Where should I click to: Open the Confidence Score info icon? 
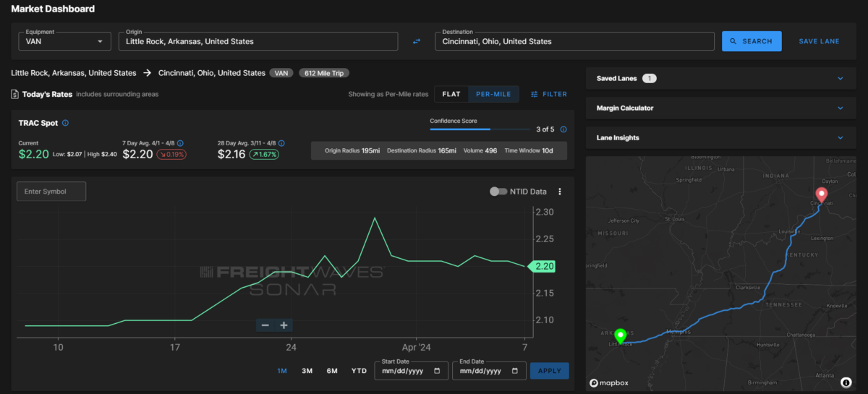pos(563,129)
